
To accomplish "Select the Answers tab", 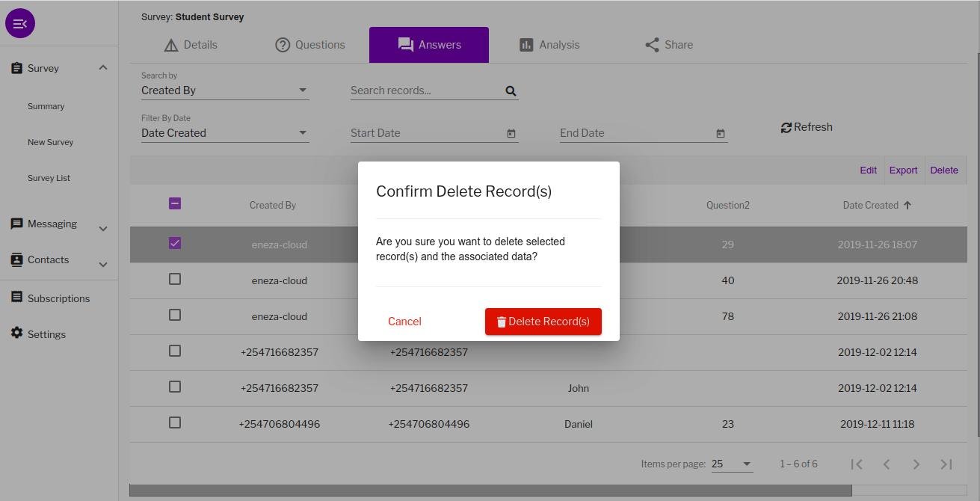I will [429, 45].
